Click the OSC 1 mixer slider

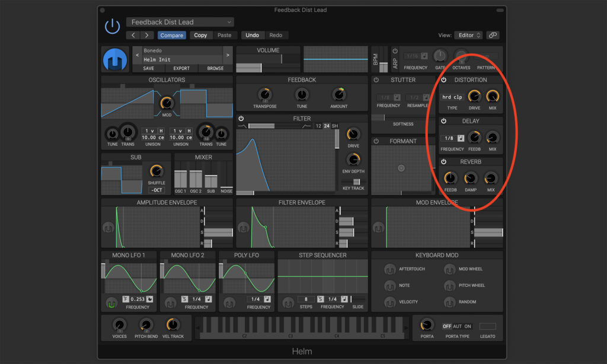180,175
